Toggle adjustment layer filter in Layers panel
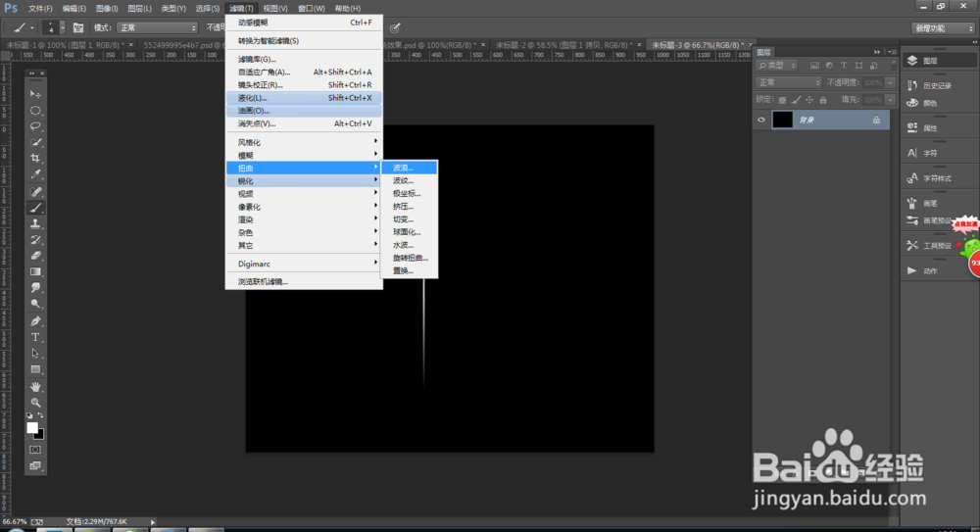980x532 pixels. coord(829,65)
